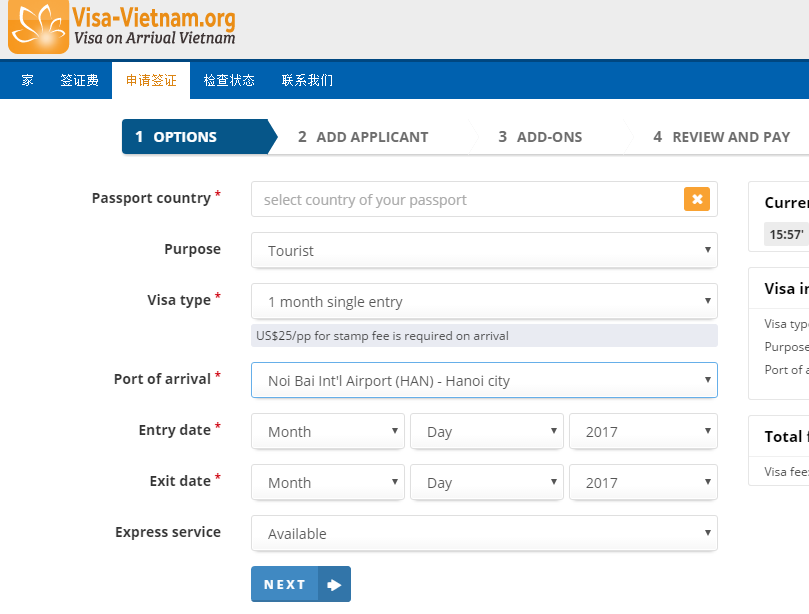Clear passport country with orange X icon

click(697, 199)
